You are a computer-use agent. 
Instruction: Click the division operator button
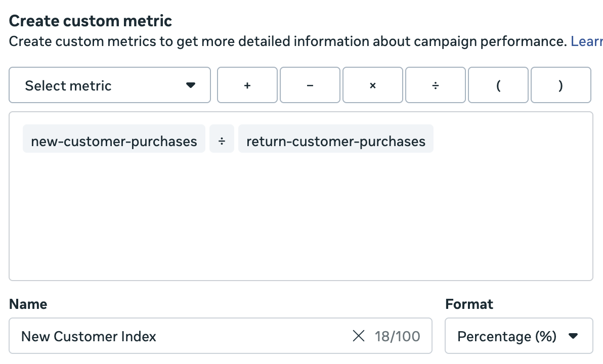pos(435,85)
